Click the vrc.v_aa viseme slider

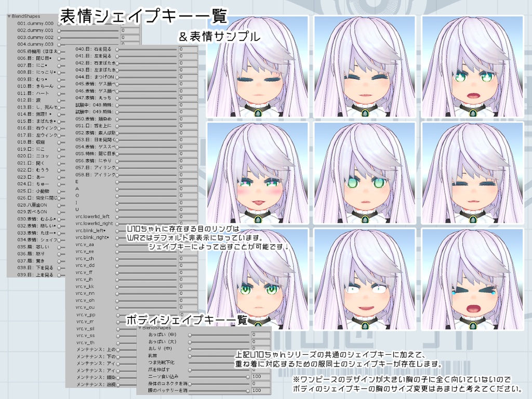pyautogui.click(x=117, y=244)
